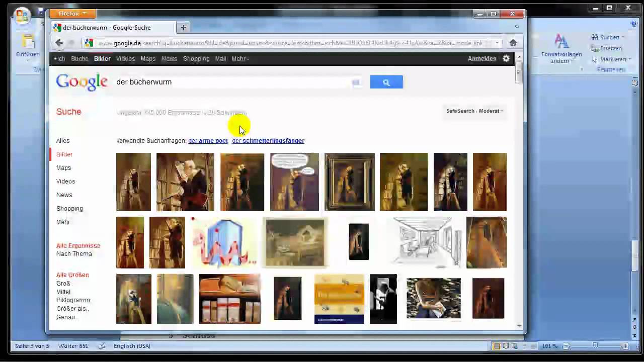Click Word help question mark icon
Viewport: 644px width, 362px height.
pyautogui.click(x=634, y=24)
